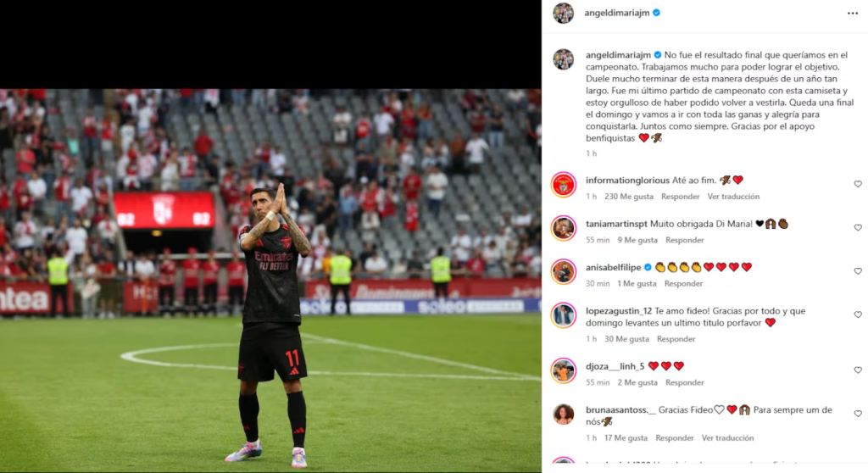The height and width of the screenshot is (473, 868).
Task: Open angeldimariajm profile picture in header
Action: click(x=564, y=14)
